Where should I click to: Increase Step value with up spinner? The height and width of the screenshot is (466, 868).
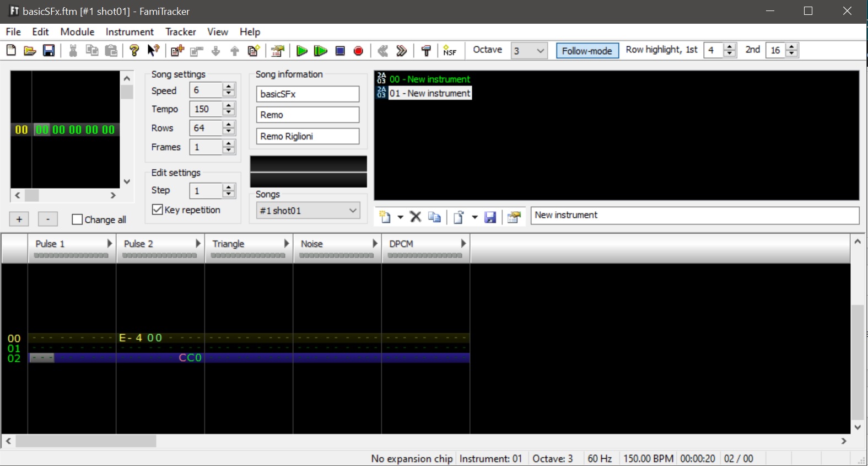click(x=229, y=187)
